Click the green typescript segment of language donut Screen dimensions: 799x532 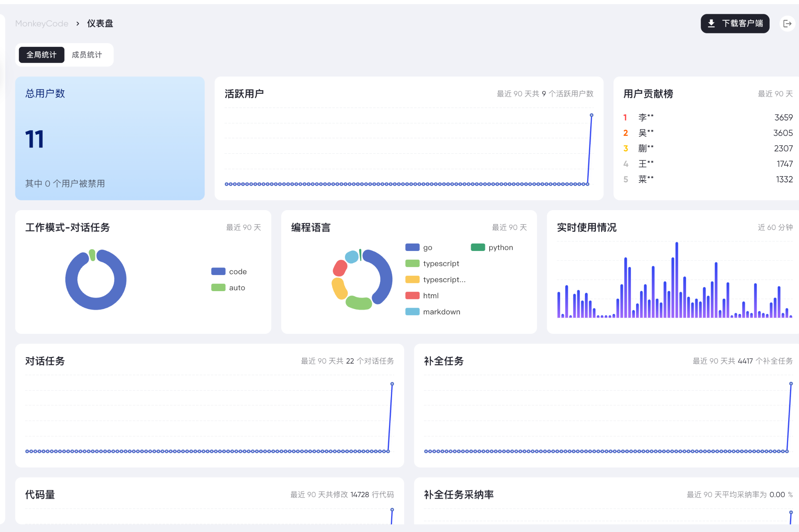pyautogui.click(x=359, y=302)
